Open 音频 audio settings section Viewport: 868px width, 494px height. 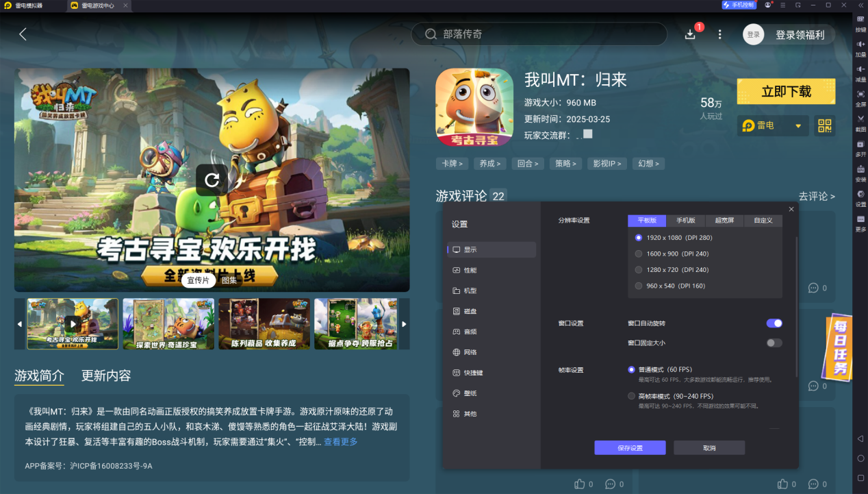[x=492, y=332]
